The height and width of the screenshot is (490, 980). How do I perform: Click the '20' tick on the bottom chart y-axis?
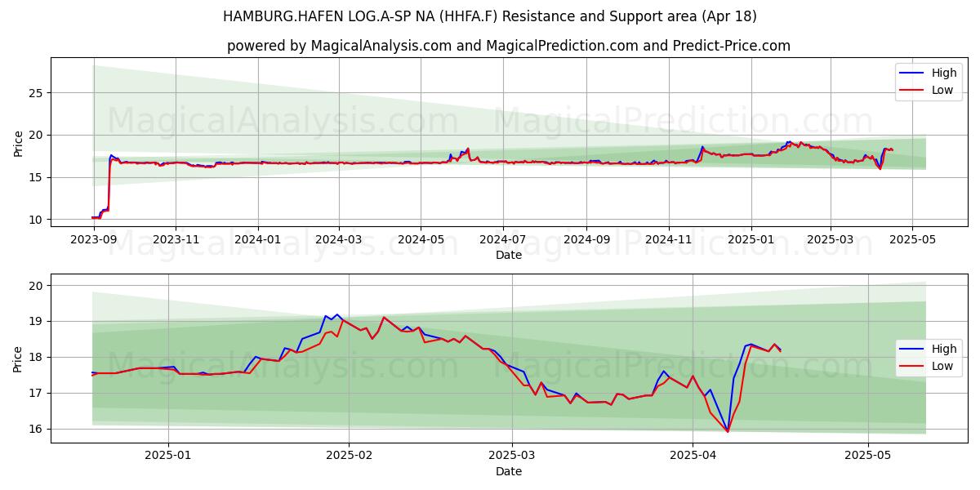coord(37,285)
